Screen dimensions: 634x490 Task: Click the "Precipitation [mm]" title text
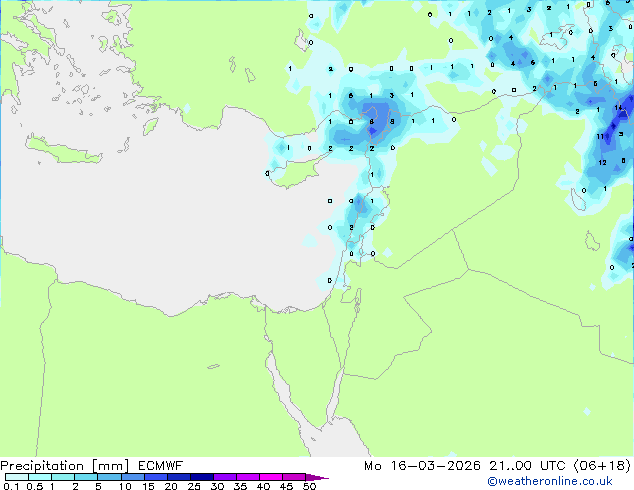[65, 466]
